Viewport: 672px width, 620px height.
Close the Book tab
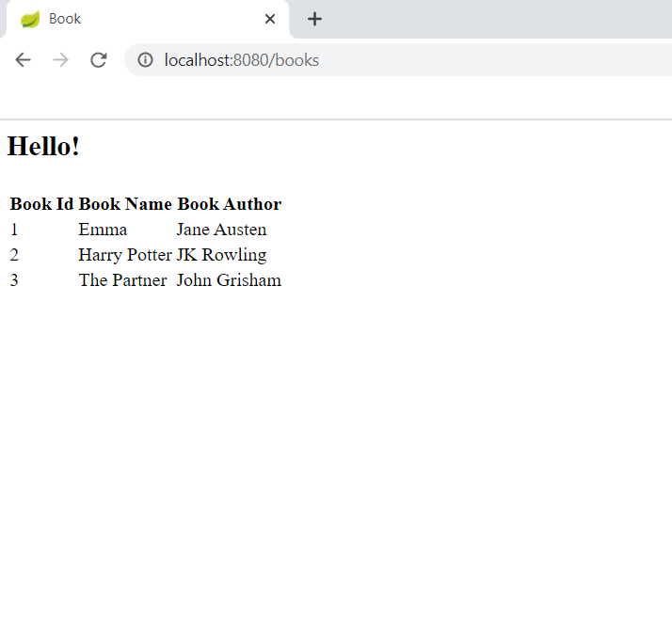point(270,19)
